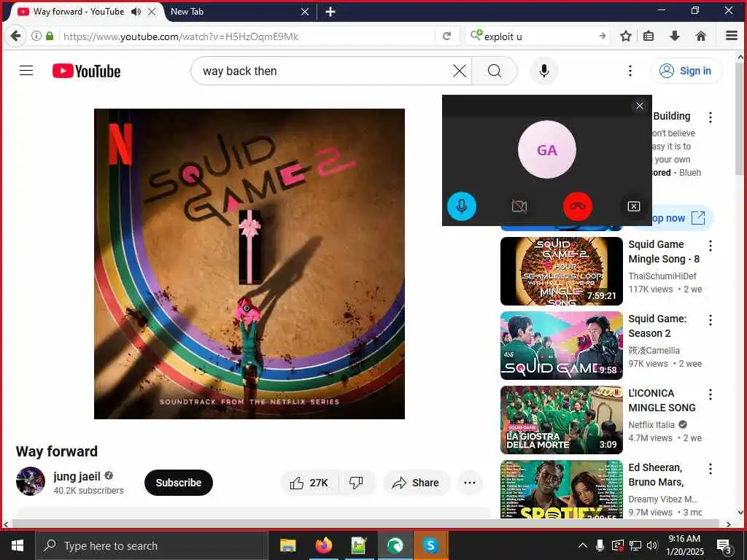The height and width of the screenshot is (560, 747).
Task: Close the Way forward YouTube tab
Action: [152, 12]
